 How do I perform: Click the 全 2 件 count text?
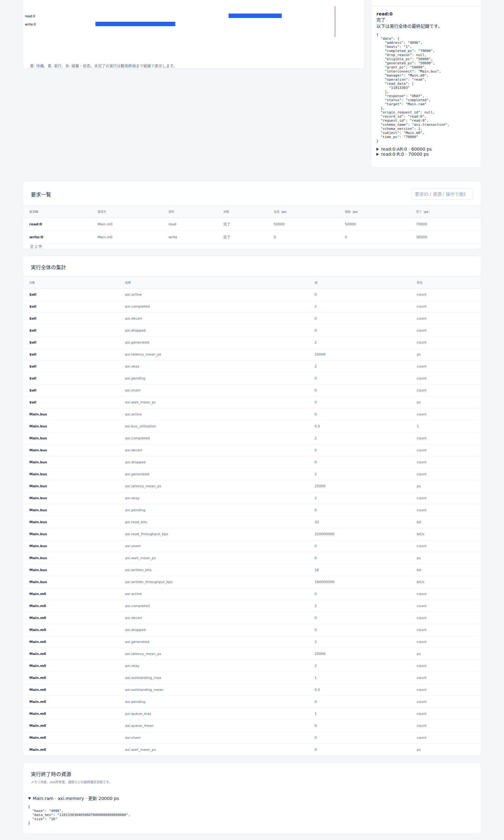coord(36,246)
